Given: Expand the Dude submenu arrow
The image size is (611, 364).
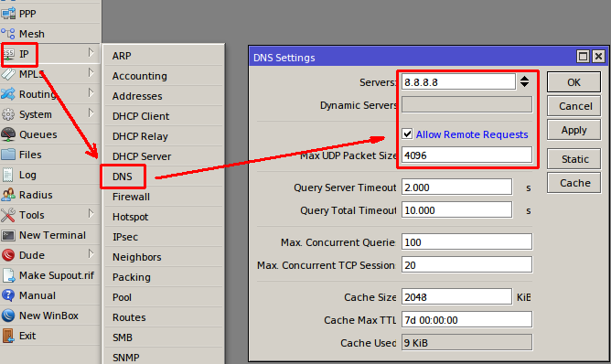Looking at the screenshot, I should (x=91, y=253).
